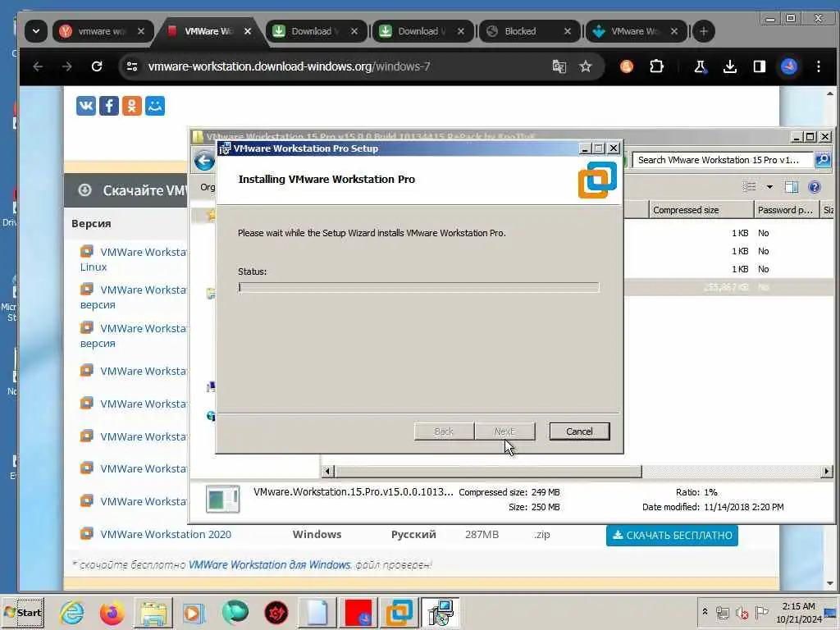Open Explorer help question mark

(815, 187)
